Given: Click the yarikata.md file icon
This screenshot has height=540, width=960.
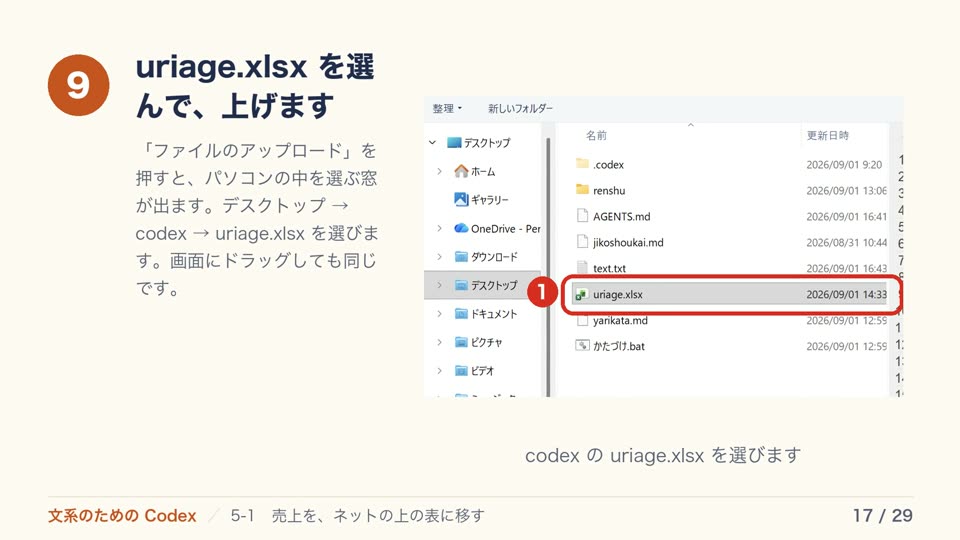Looking at the screenshot, I should pyautogui.click(x=582, y=320).
